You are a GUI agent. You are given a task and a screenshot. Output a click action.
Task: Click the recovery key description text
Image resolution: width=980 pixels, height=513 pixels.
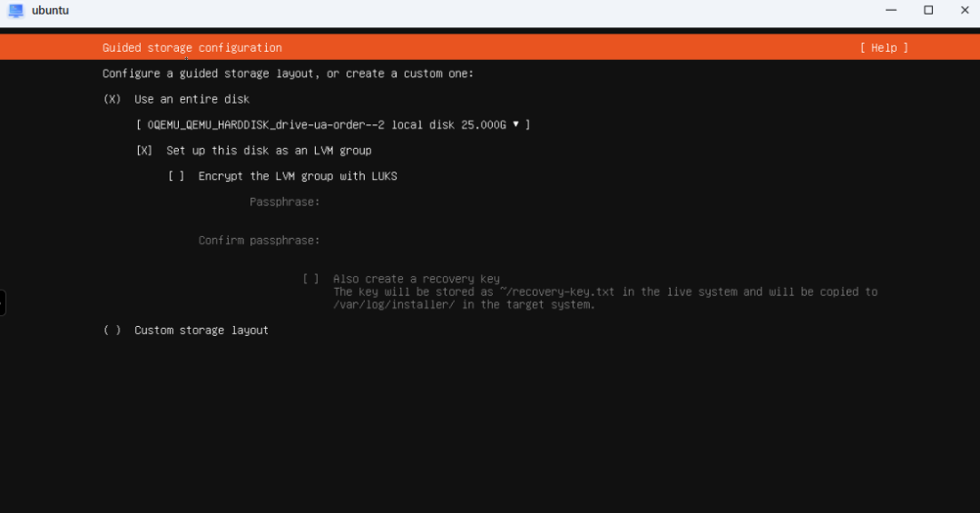pyautogui.click(x=604, y=299)
